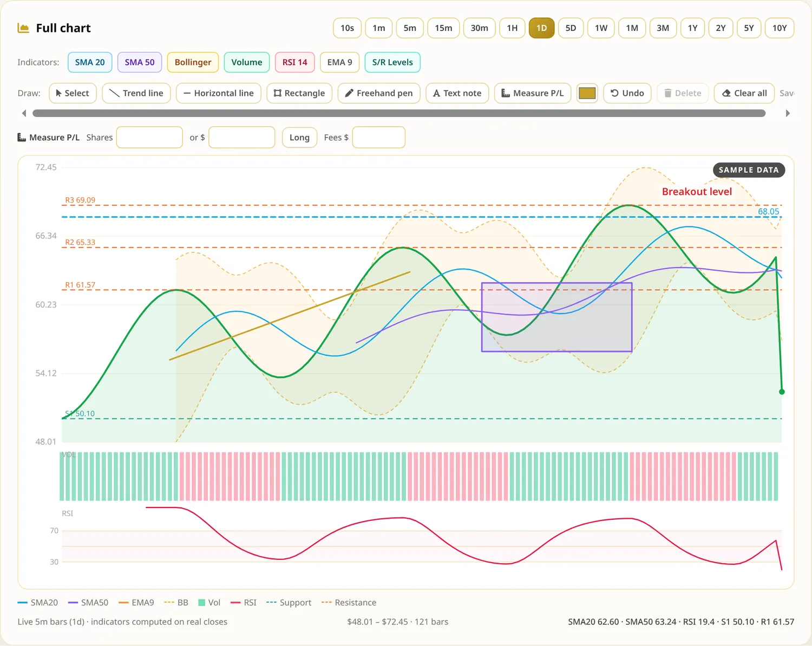Toggle the Long position button
Image resolution: width=812 pixels, height=646 pixels.
[x=299, y=138]
